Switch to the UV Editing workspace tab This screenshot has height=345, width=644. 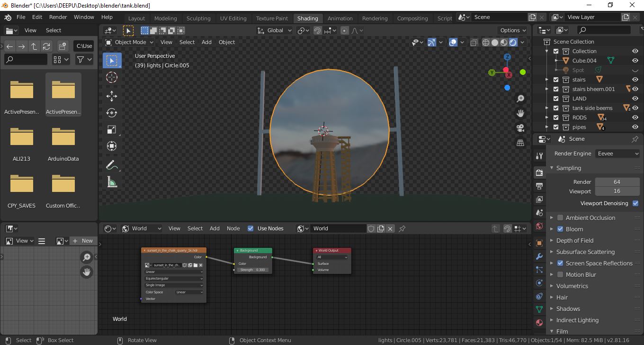pyautogui.click(x=233, y=18)
